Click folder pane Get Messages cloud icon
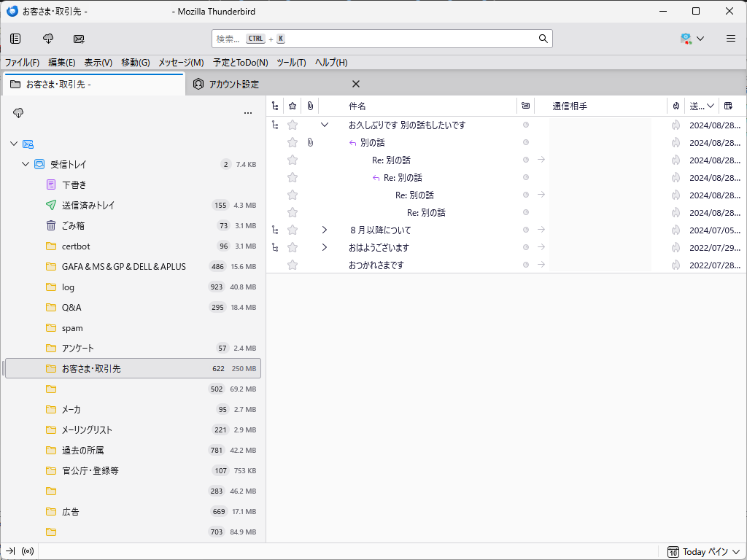 tap(18, 113)
